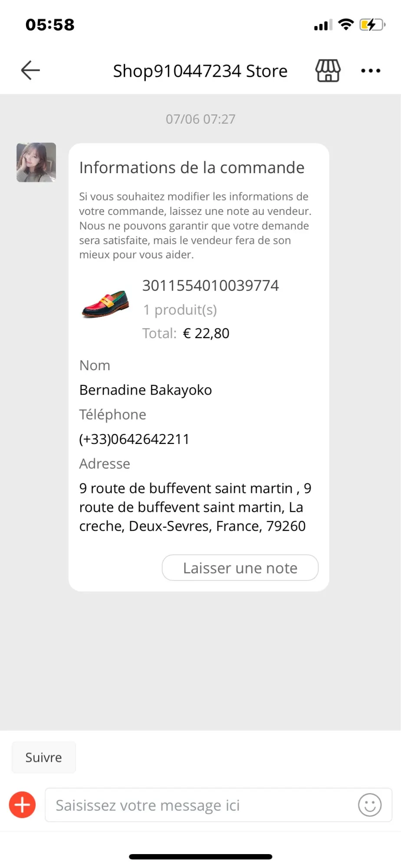This screenshot has height=868, width=401.
Task: Select order number 3011554010039774
Action: tap(210, 286)
